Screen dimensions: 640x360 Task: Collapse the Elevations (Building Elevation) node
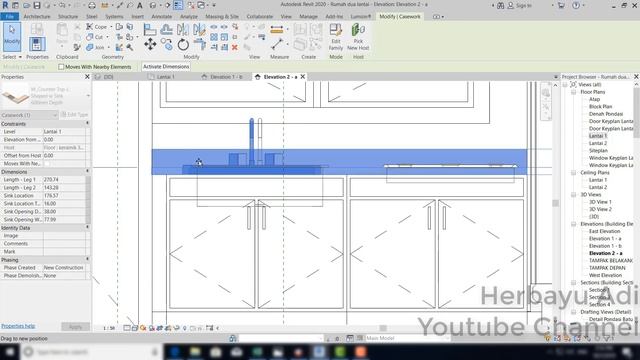pos(573,224)
